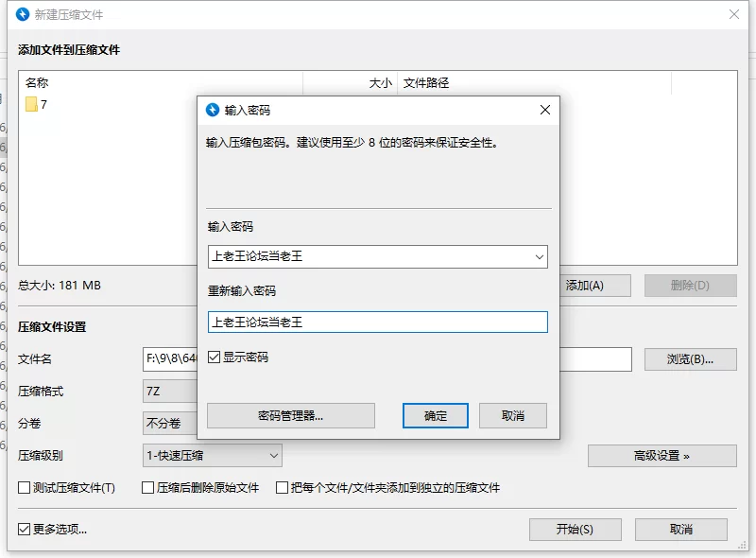This screenshot has width=756, height=558.
Task: Open the compression level dropdown
Action: 212,455
